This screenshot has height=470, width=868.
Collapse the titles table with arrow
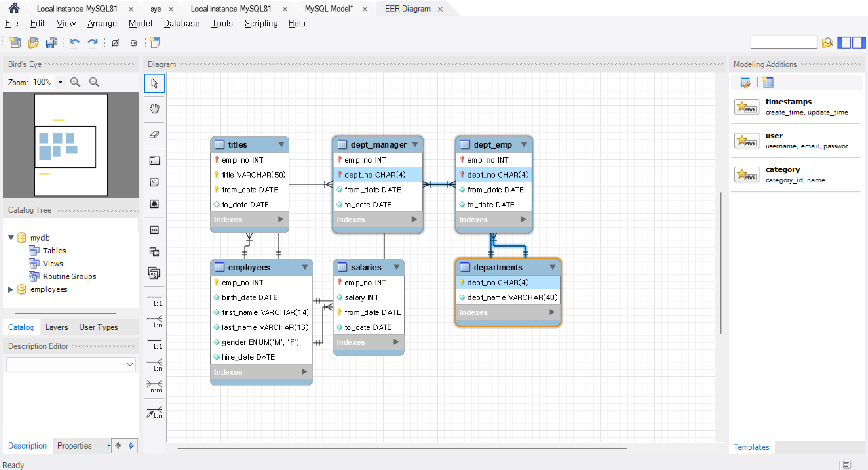[x=281, y=145]
